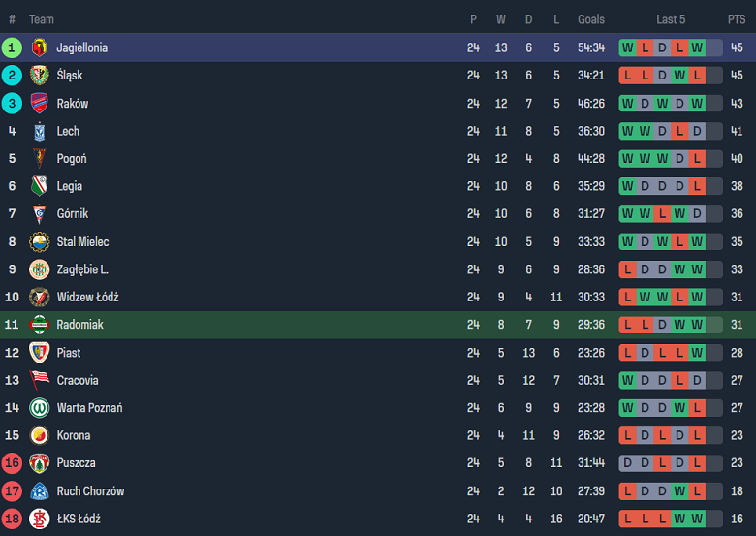The height and width of the screenshot is (536, 756).
Task: Click the Śląsk club crest icon
Action: 39,76
